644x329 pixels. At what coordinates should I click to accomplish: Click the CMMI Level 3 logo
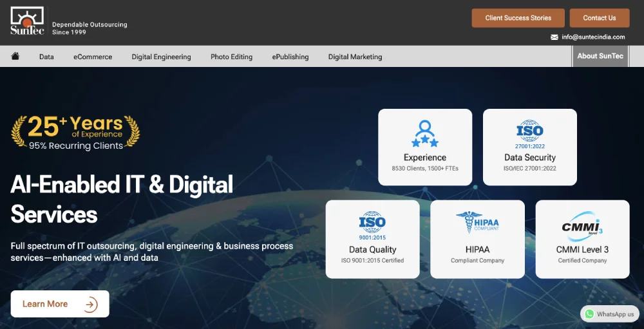click(x=582, y=227)
